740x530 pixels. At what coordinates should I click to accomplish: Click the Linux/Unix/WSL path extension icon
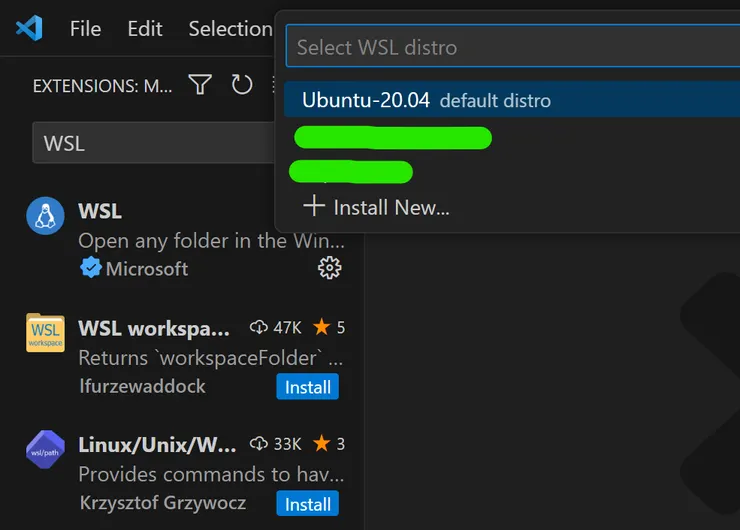click(45, 449)
